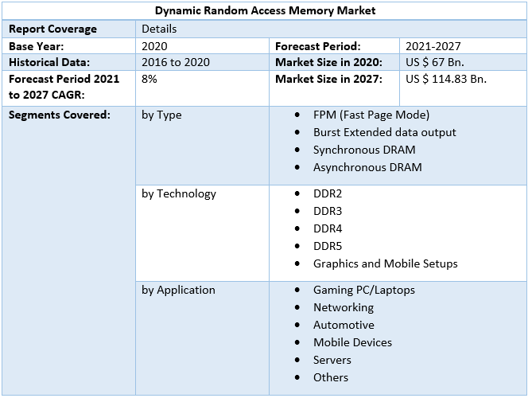This screenshot has width=532, height=398.
Task: Select the US $ 67 Bn. market size
Action: pos(434,62)
